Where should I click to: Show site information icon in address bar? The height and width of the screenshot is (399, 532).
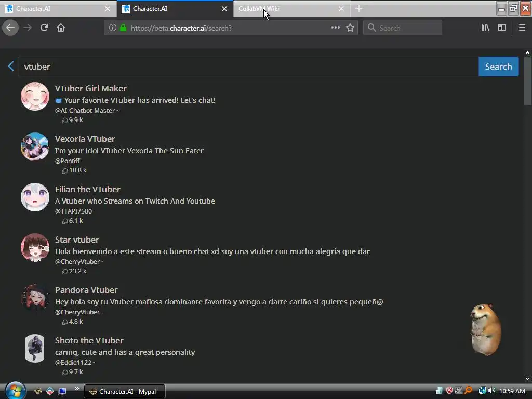(113, 28)
